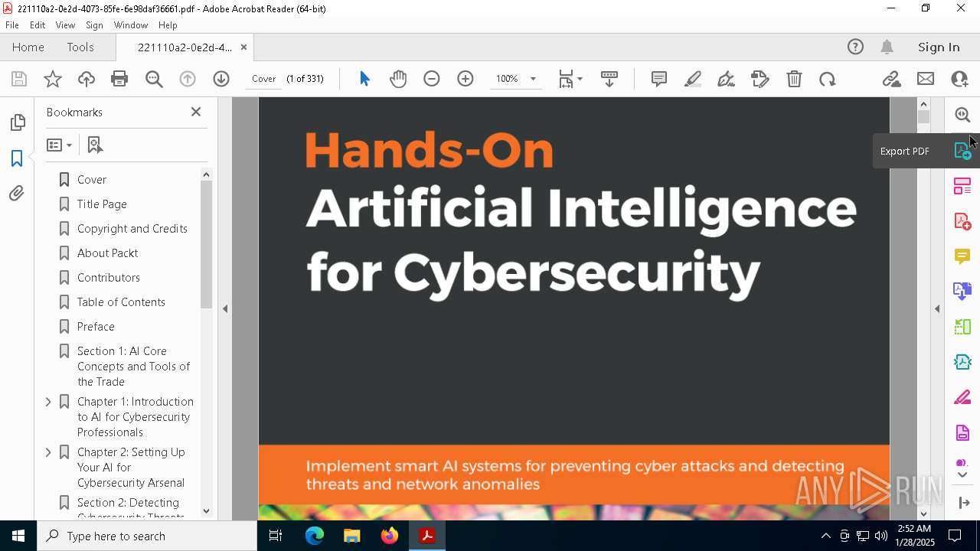Open the View menu

tap(65, 25)
